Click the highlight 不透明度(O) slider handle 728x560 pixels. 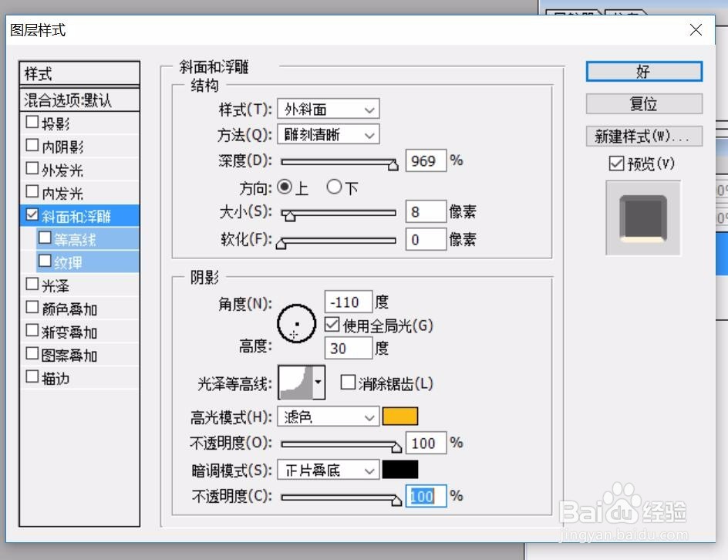tap(396, 447)
